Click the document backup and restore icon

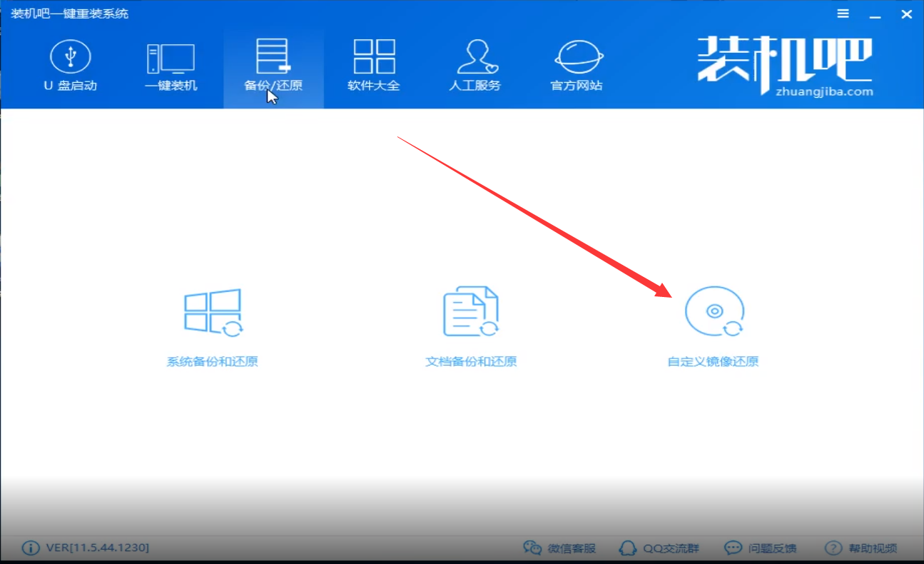(x=471, y=312)
